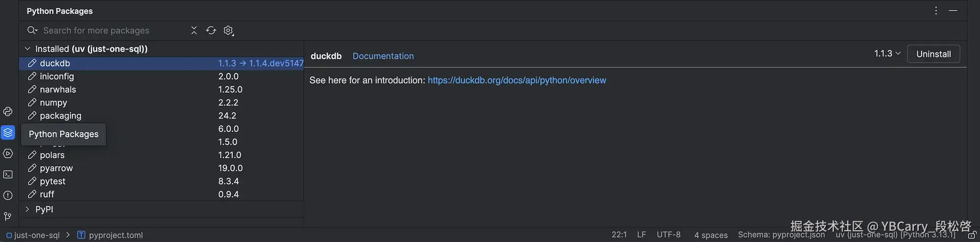The image size is (980, 242).
Task: Collapse all packages lists icon
Action: pos(194,30)
